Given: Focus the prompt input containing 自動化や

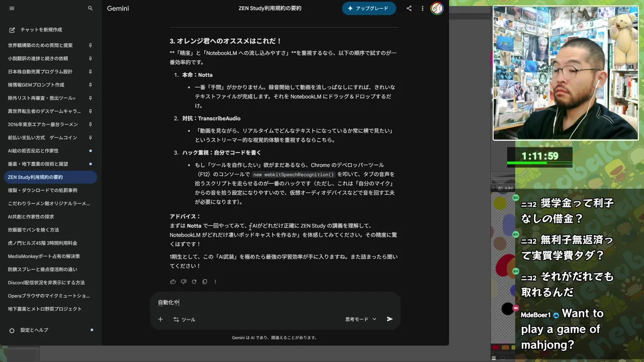Looking at the screenshot, I should click(x=275, y=302).
